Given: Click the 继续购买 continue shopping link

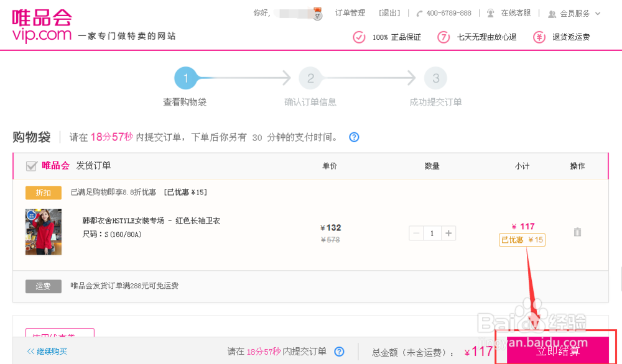Looking at the screenshot, I should [x=47, y=352].
